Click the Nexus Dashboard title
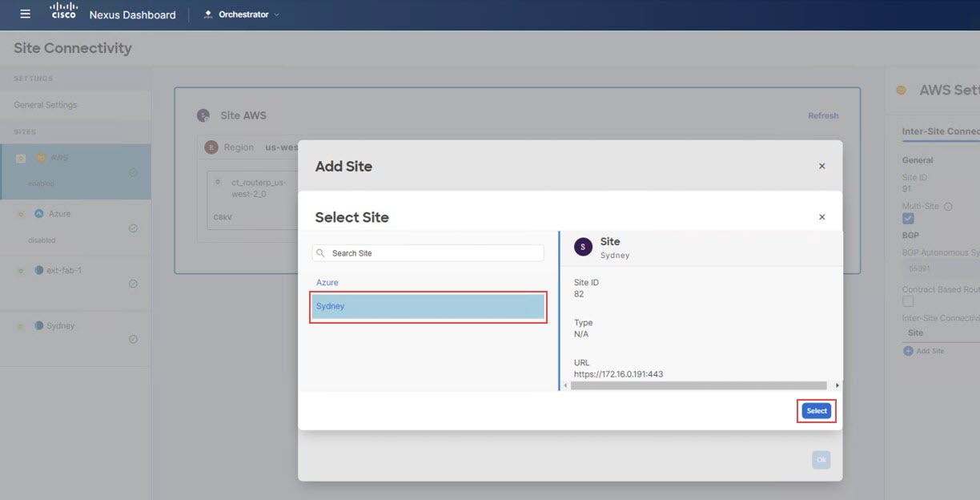This screenshot has height=500, width=980. (132, 14)
